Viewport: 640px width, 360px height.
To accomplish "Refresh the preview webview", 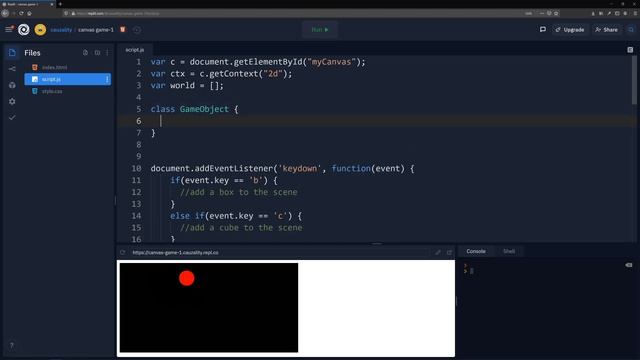I will coord(123,252).
